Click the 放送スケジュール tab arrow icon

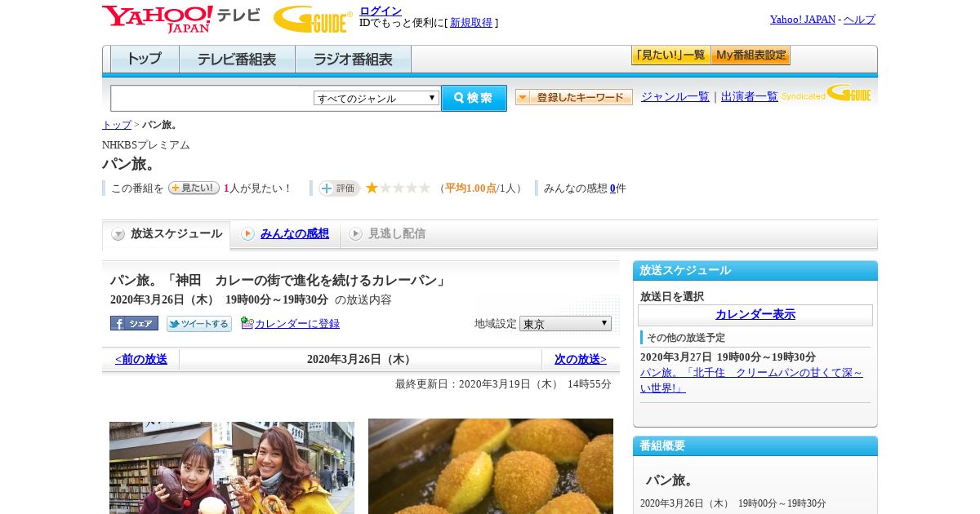(118, 234)
